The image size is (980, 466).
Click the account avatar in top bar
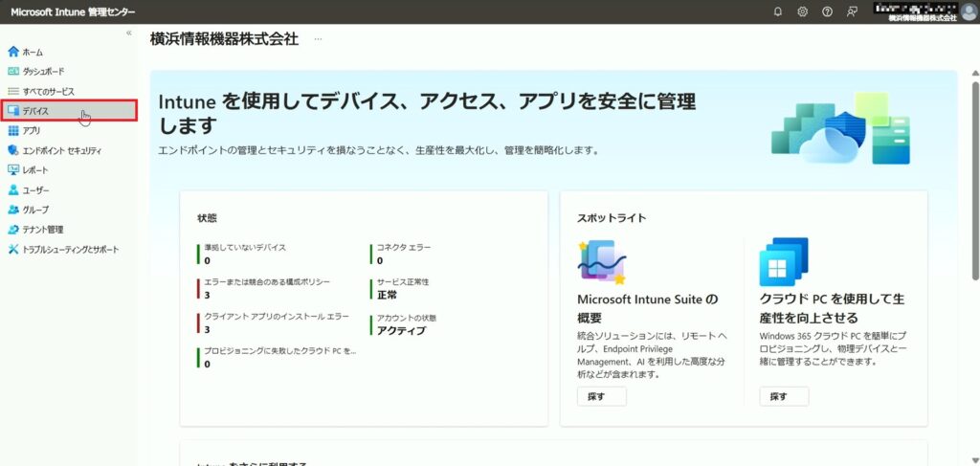pyautogui.click(x=969, y=11)
